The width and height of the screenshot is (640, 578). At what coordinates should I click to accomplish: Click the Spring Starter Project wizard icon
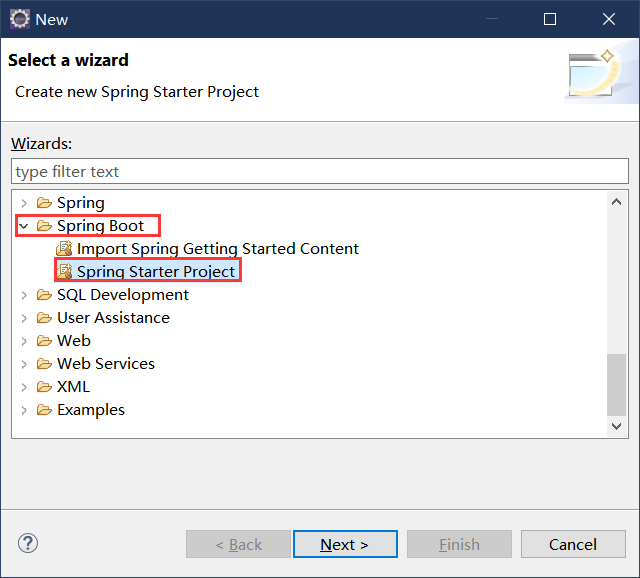coord(65,272)
